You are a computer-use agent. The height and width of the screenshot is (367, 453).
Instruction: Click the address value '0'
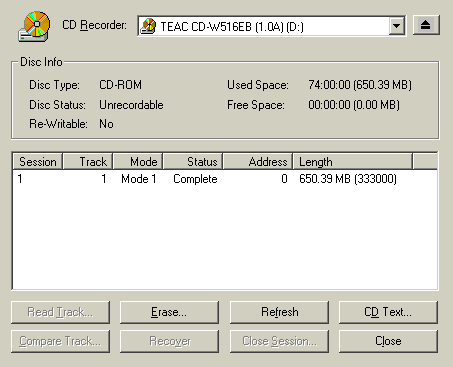pyautogui.click(x=284, y=179)
